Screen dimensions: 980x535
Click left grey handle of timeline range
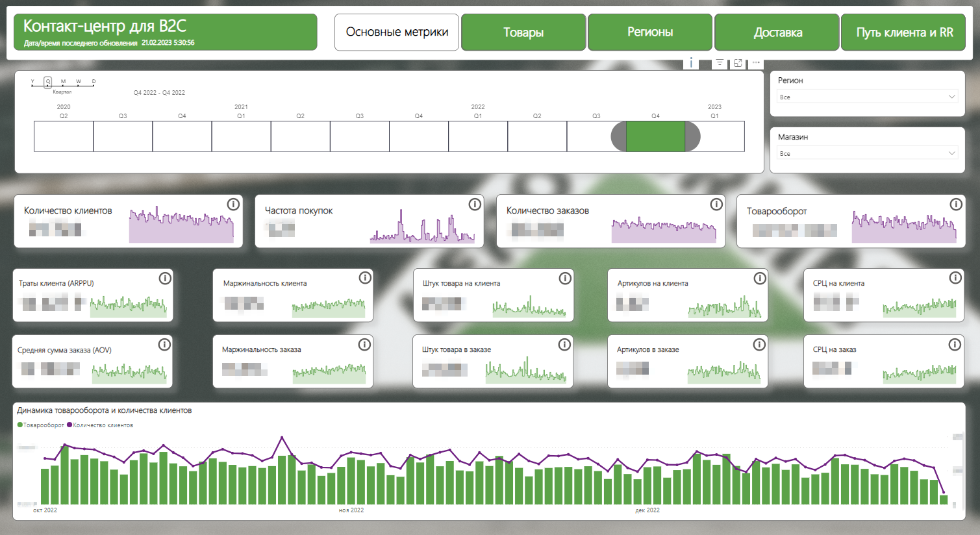tap(619, 136)
